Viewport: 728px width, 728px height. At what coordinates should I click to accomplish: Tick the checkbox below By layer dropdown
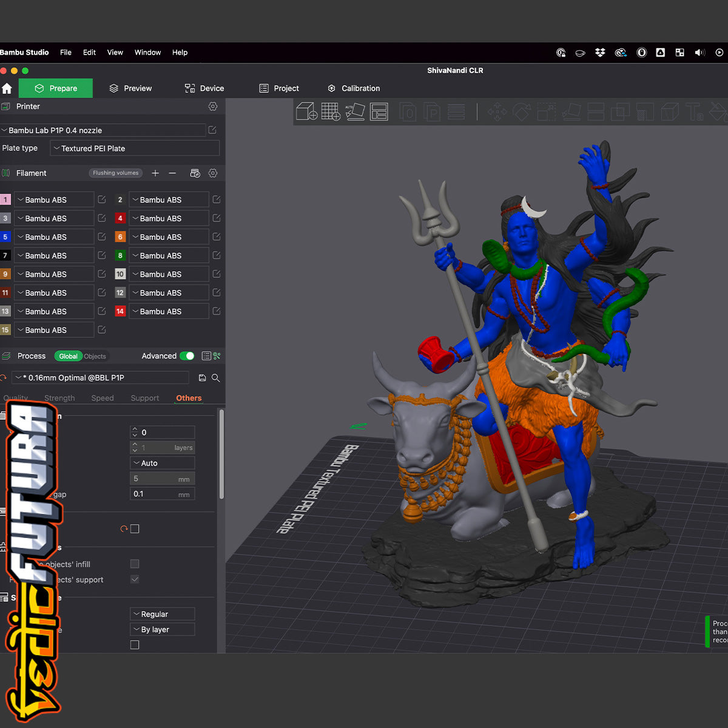135,645
